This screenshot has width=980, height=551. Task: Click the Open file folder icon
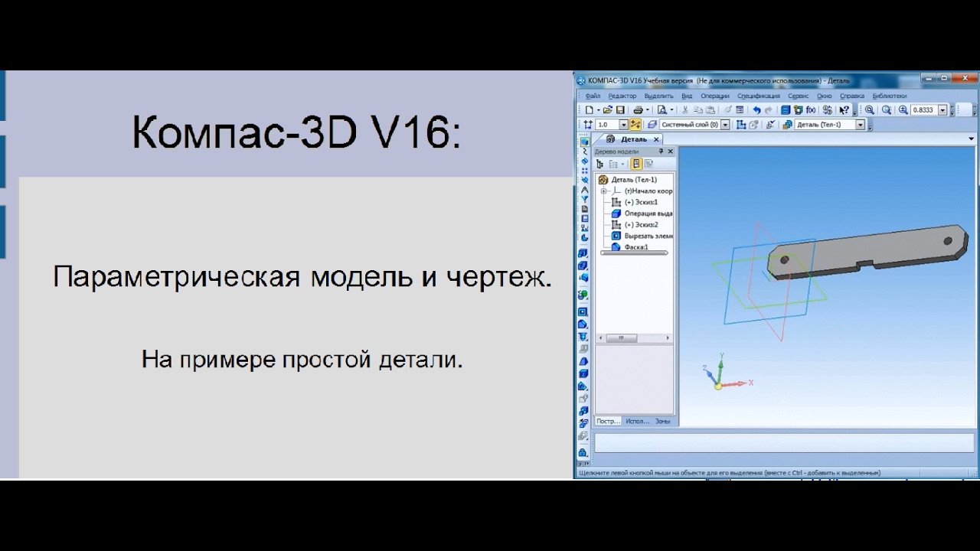pos(607,109)
